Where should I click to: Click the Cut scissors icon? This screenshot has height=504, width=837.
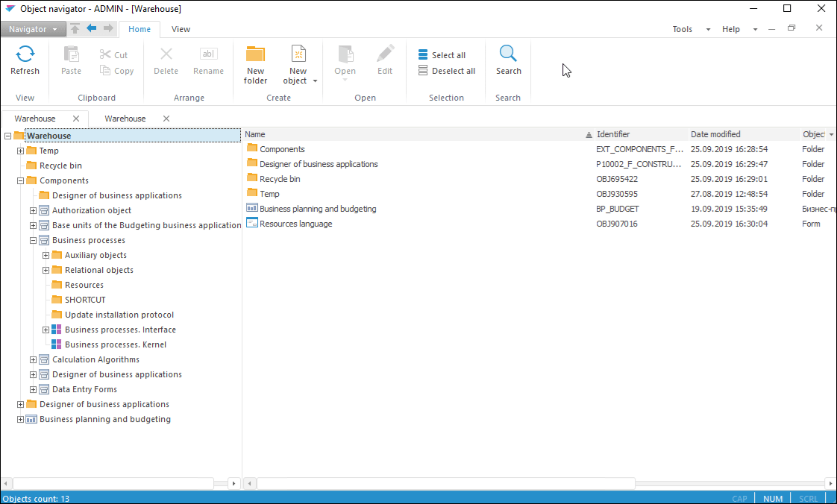[105, 54]
